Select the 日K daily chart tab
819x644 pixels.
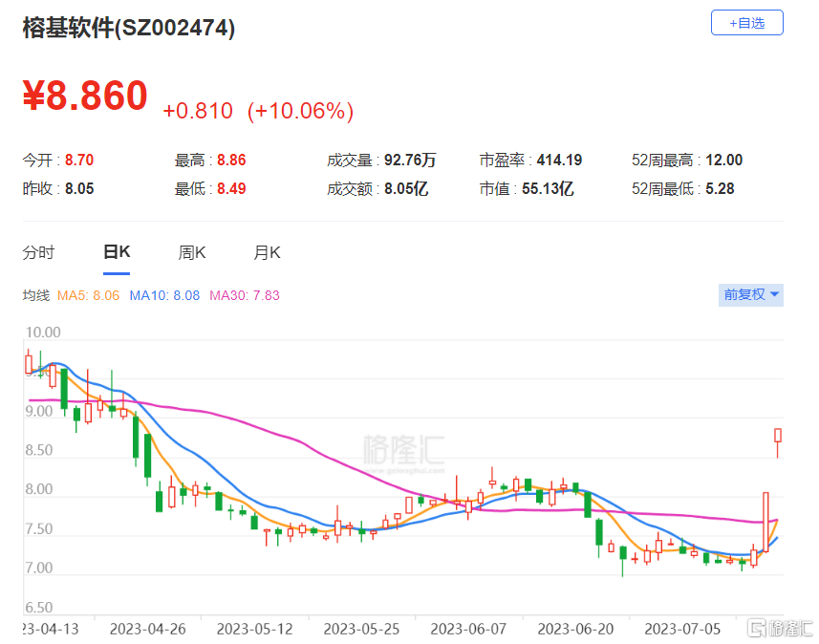pyautogui.click(x=116, y=252)
